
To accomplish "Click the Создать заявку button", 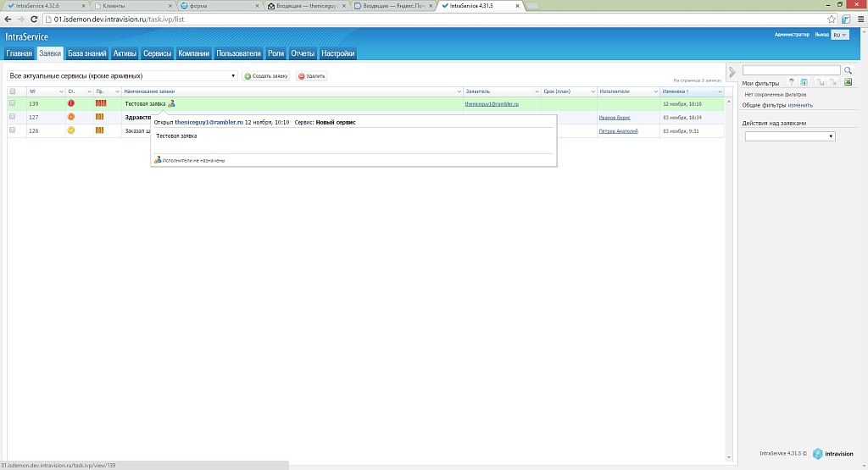I will [x=266, y=76].
